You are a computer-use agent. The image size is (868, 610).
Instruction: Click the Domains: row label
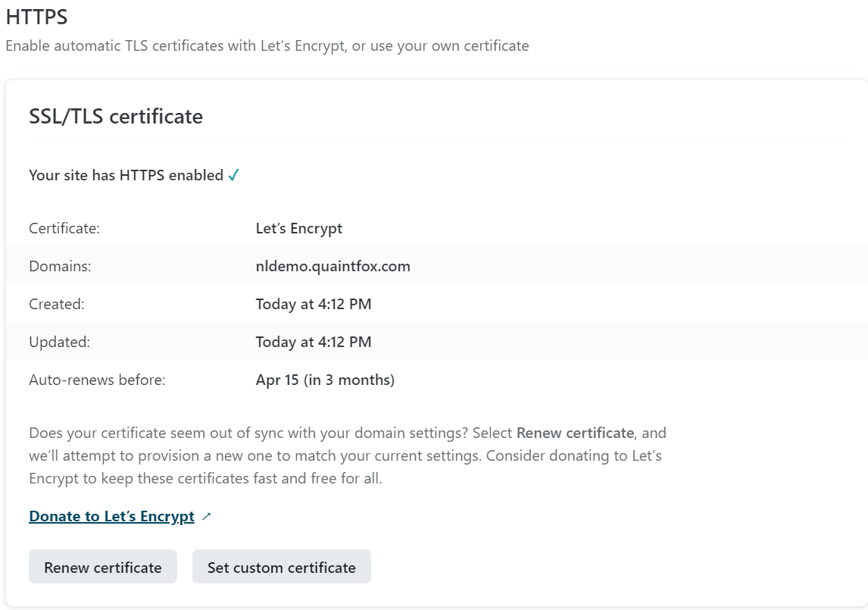[60, 266]
